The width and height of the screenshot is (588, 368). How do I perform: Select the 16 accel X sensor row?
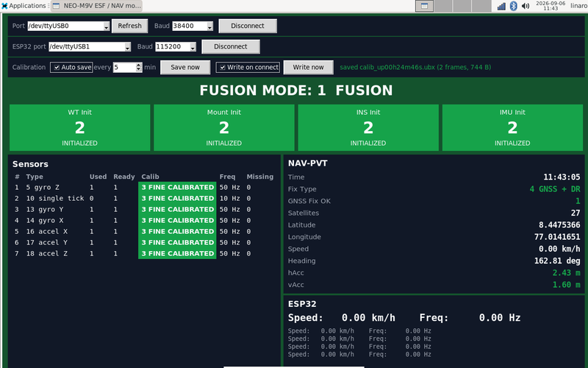144,232
